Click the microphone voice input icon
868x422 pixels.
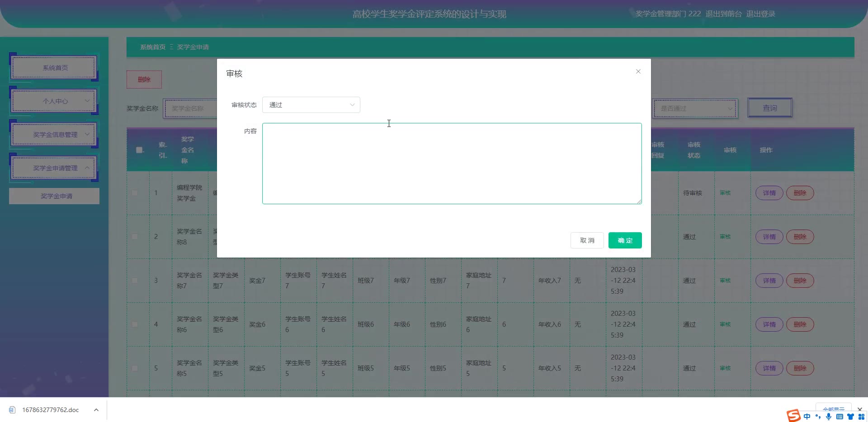[829, 417]
